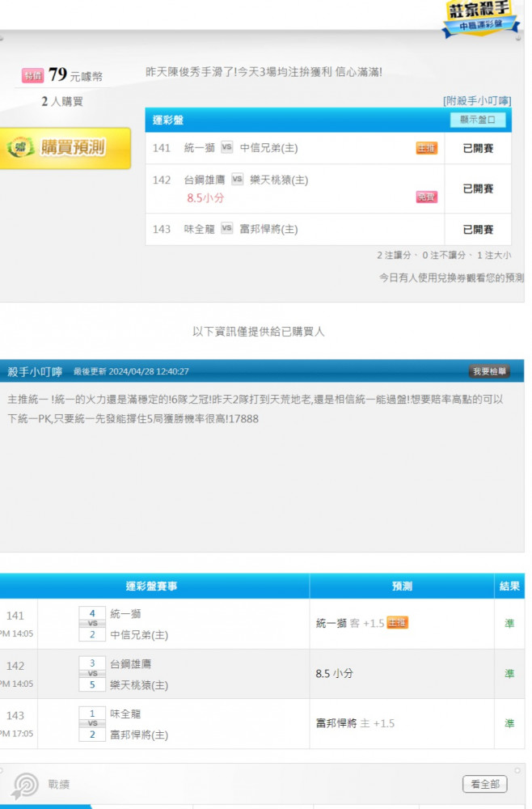Screen dimensions: 532x809
Task: Click the 殺手小叮嚀 section title
Action: click(35, 371)
